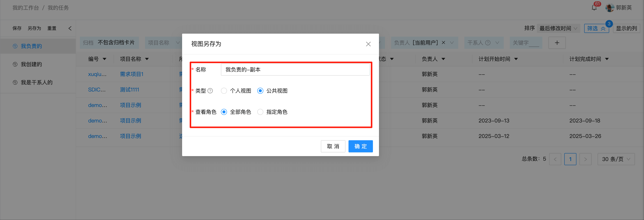Select the 个人视图 radio button

coord(224,91)
